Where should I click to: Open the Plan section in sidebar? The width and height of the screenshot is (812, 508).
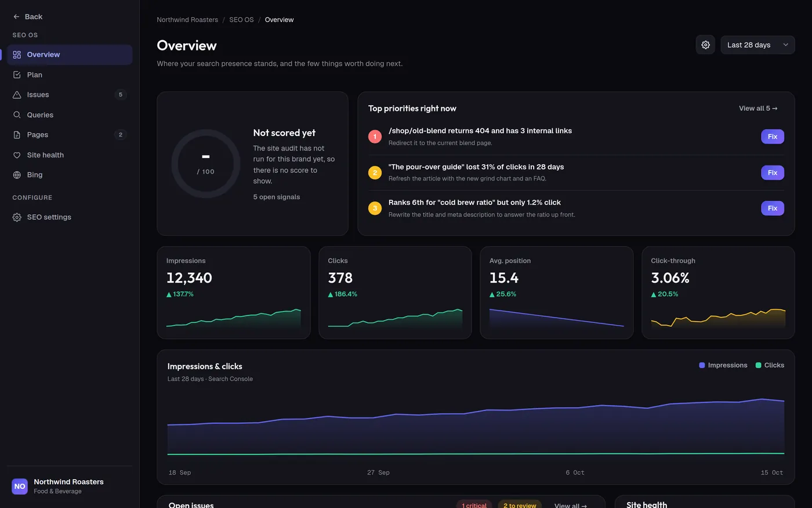point(70,75)
